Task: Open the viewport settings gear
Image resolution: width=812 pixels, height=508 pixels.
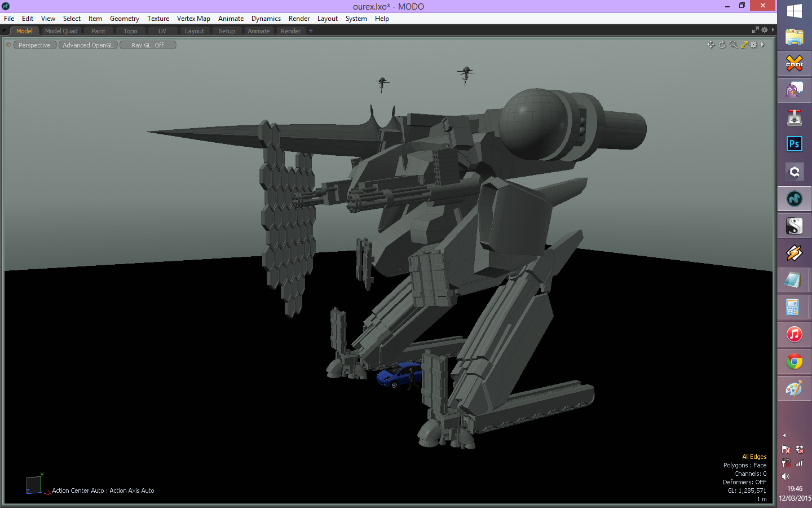Action: 753,45
